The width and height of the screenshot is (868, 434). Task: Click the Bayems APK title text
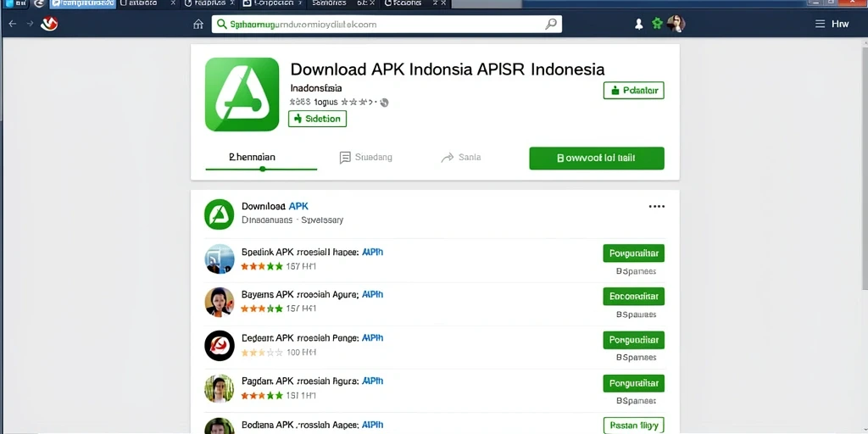pos(312,294)
